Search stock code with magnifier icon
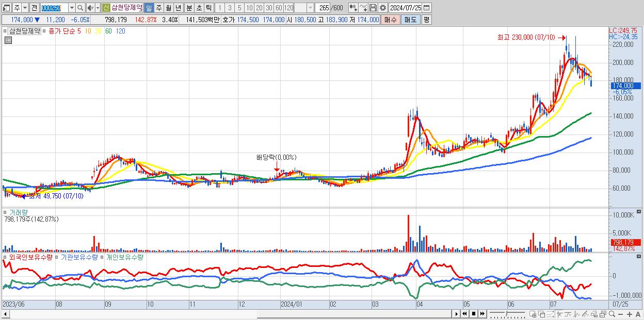644x320 pixels. pos(81,8)
